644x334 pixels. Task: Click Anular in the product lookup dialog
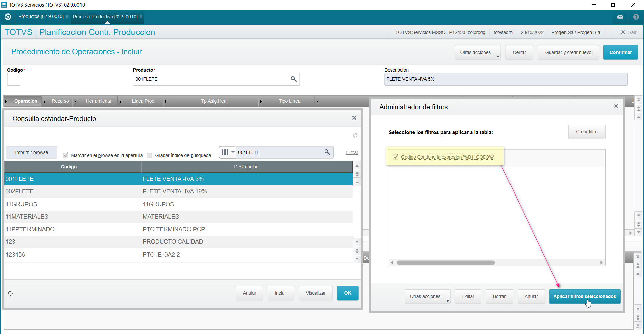pos(250,293)
